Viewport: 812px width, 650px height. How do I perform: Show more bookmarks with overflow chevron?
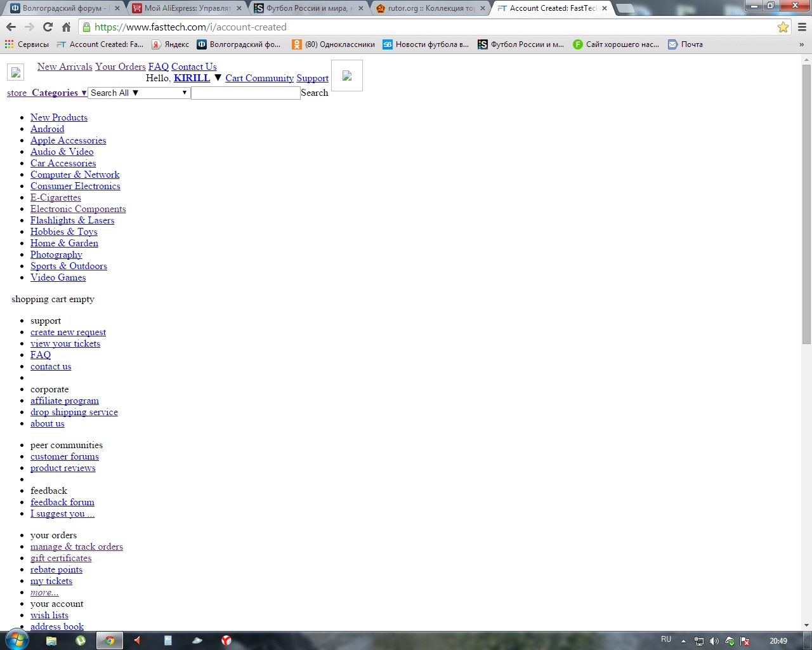click(x=801, y=44)
